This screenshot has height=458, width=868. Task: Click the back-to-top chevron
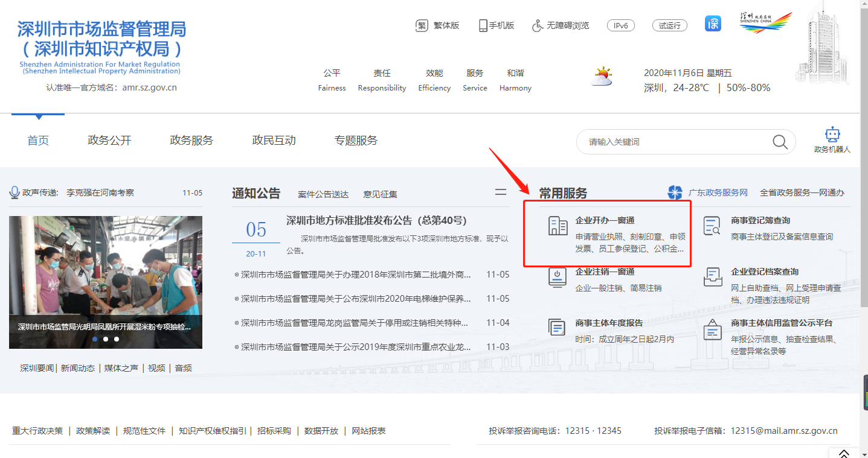(x=844, y=453)
